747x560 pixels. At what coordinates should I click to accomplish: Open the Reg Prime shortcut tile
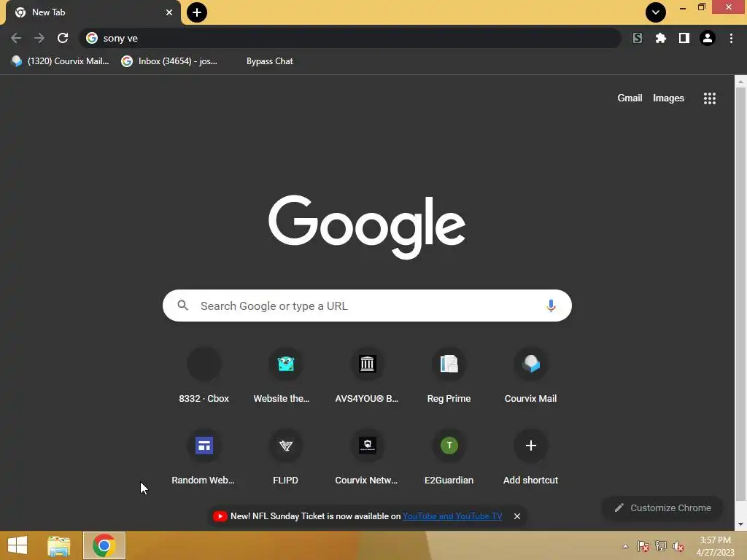(x=449, y=376)
